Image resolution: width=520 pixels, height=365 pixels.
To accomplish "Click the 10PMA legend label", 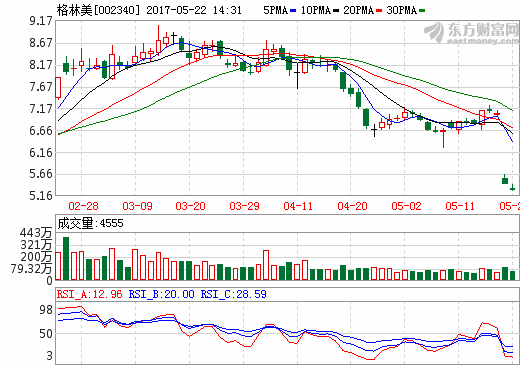I will 316,10.
